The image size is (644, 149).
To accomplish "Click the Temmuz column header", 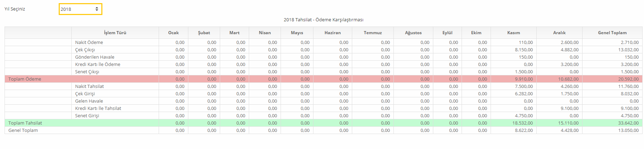I will pos(372,33).
